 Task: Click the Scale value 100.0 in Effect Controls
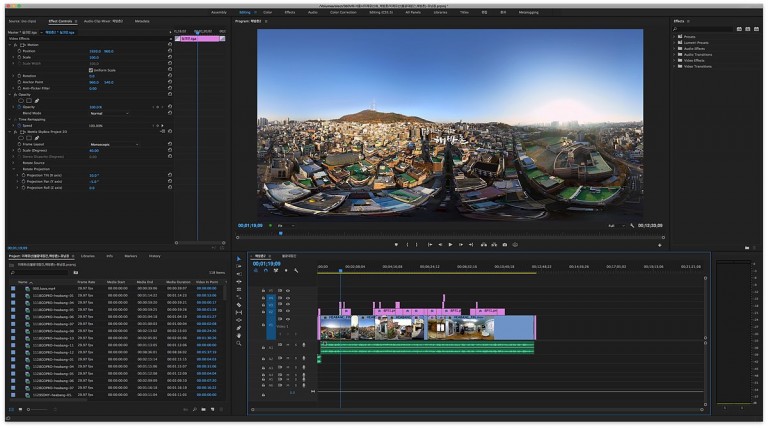pyautogui.click(x=94, y=57)
